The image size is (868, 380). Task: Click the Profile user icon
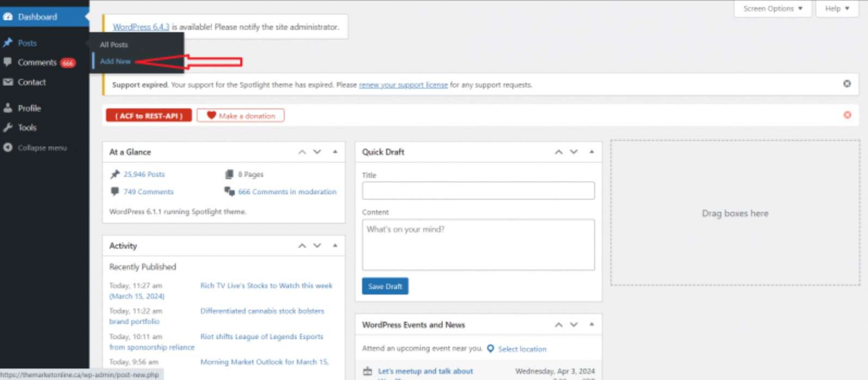tap(8, 108)
